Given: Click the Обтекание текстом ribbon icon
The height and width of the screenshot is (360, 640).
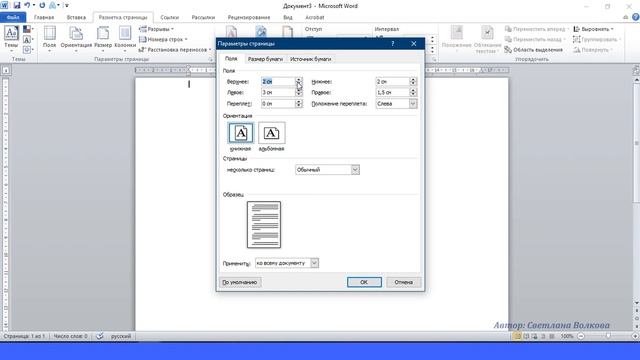Looking at the screenshot, I should click(487, 39).
